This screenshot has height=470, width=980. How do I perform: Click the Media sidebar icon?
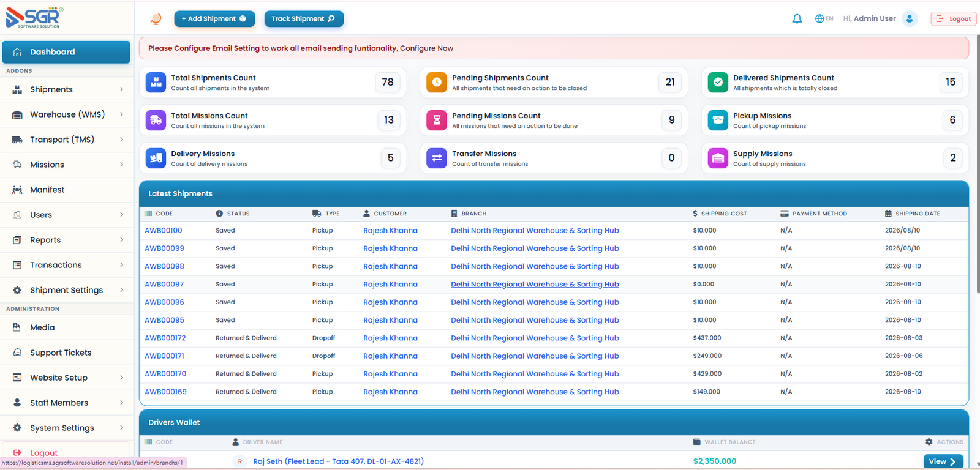tap(17, 327)
